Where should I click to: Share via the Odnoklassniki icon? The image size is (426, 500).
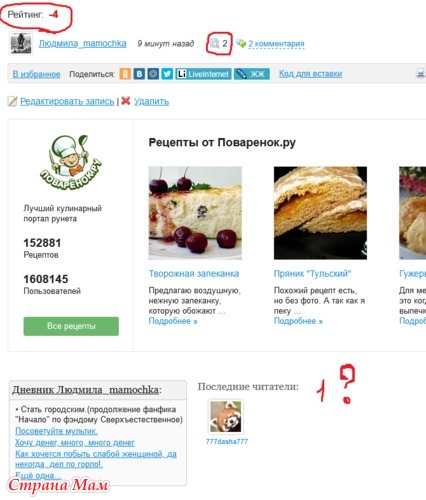pyautogui.click(x=125, y=74)
